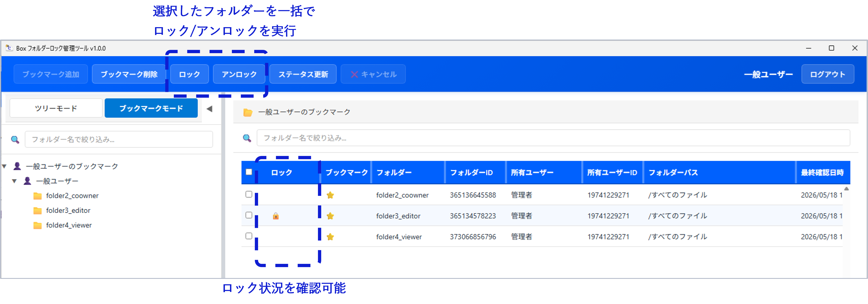The image size is (868, 304).
Task: Focus the left folder name filter field
Action: (119, 139)
